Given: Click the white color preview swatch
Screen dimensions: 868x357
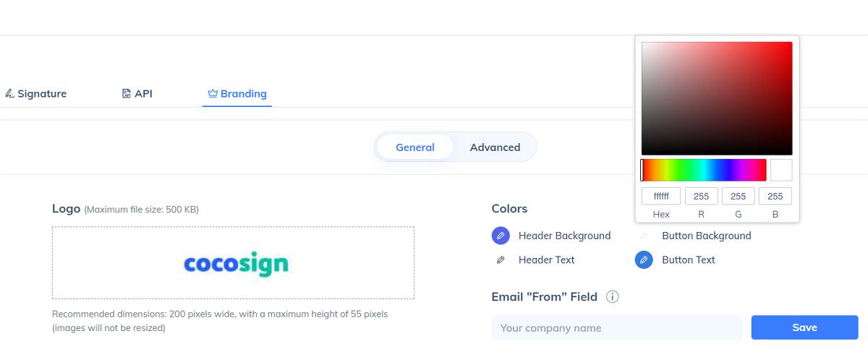Looking at the screenshot, I should click(781, 170).
